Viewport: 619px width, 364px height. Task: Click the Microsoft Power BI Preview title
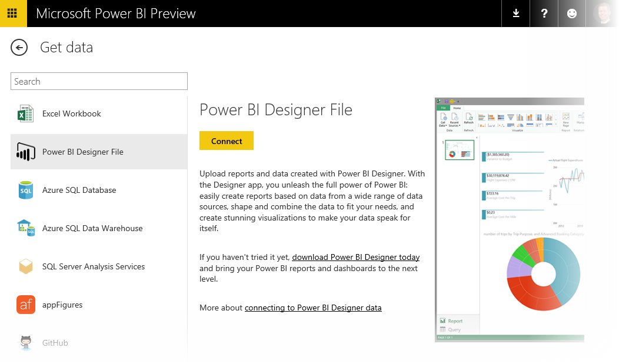coord(116,13)
